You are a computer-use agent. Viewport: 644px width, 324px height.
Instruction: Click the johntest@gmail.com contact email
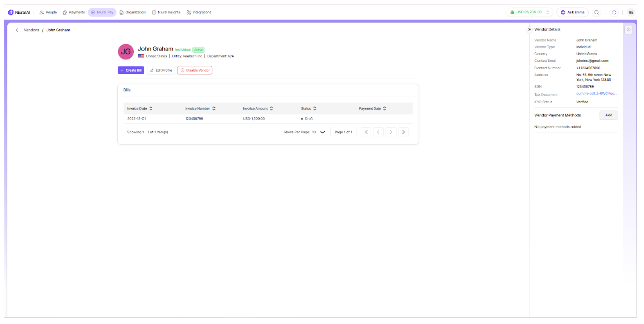coord(592,61)
